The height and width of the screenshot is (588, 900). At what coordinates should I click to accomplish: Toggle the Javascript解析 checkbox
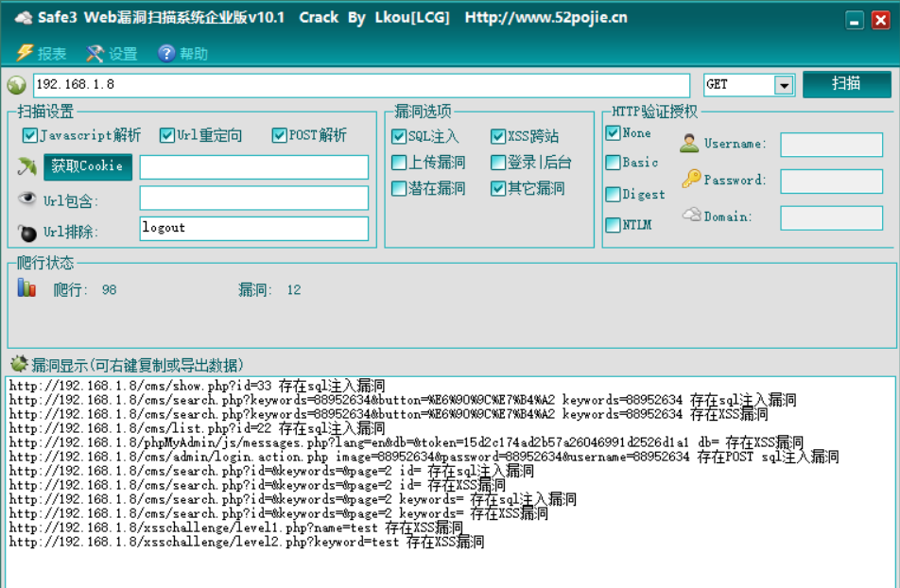pos(30,135)
